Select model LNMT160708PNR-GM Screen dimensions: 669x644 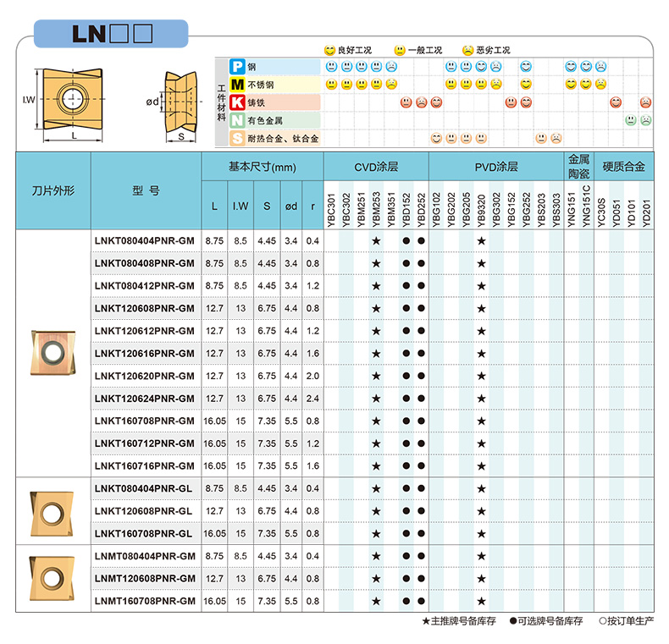[145, 601]
